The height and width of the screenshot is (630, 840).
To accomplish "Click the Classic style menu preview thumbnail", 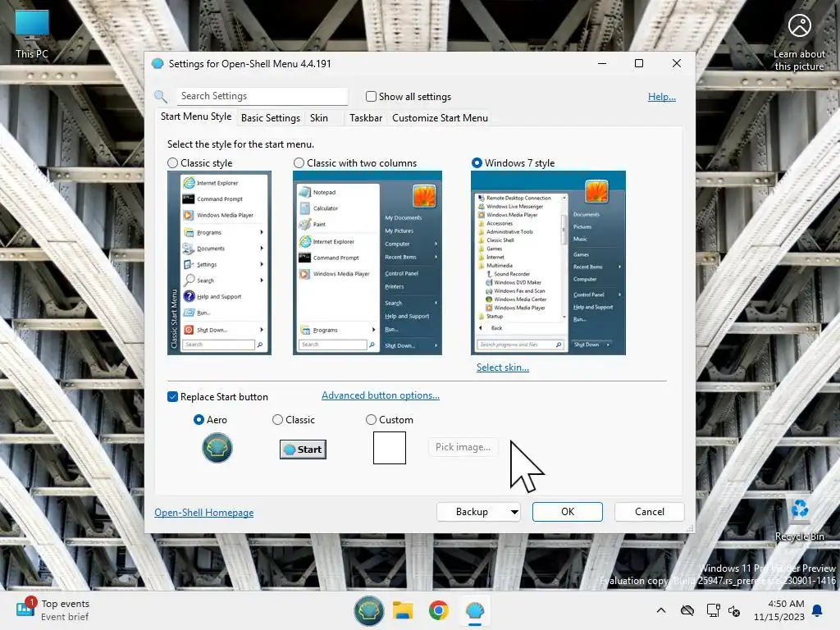I will tap(219, 263).
